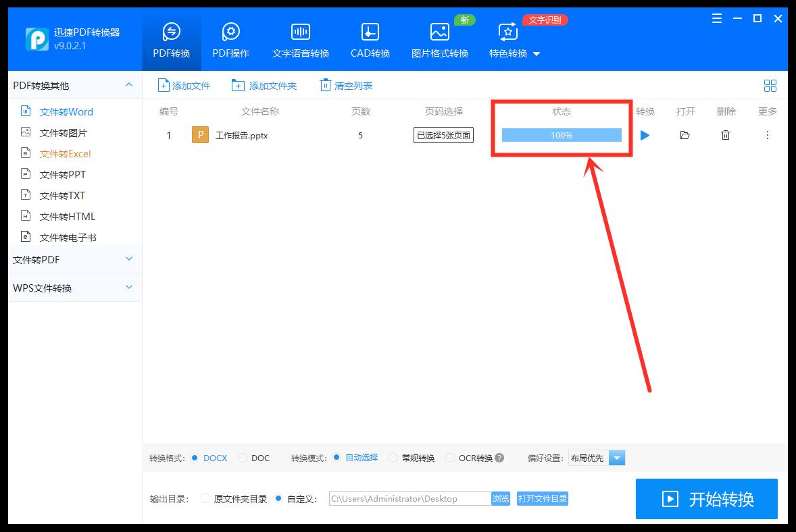Viewport: 796px width, 532px height.
Task: Open the converted file via folder icon
Action: pos(685,135)
